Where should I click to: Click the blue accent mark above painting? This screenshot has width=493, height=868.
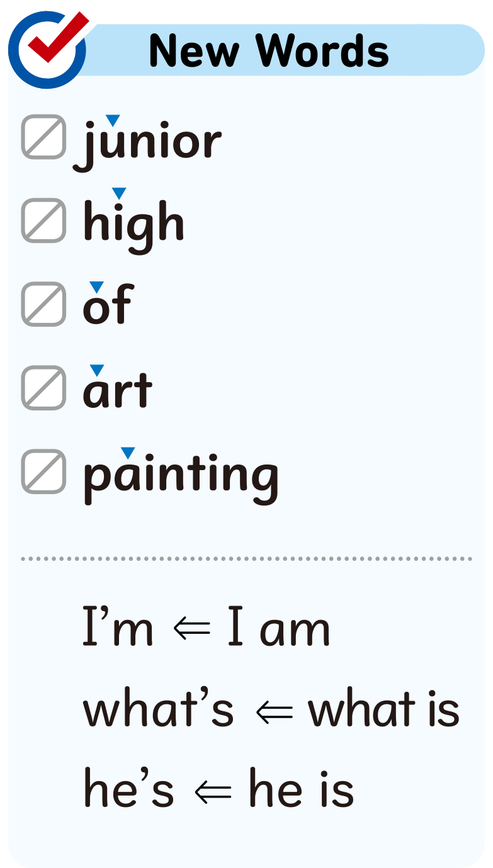coord(128,453)
